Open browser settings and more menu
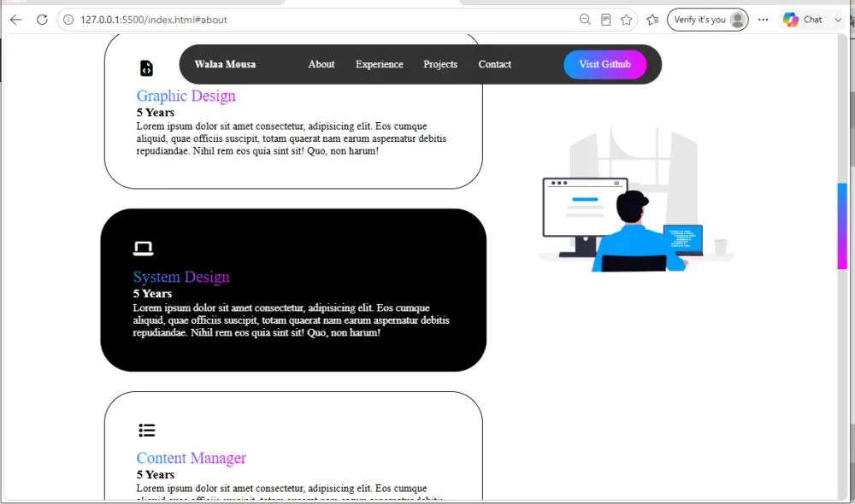 (x=763, y=20)
